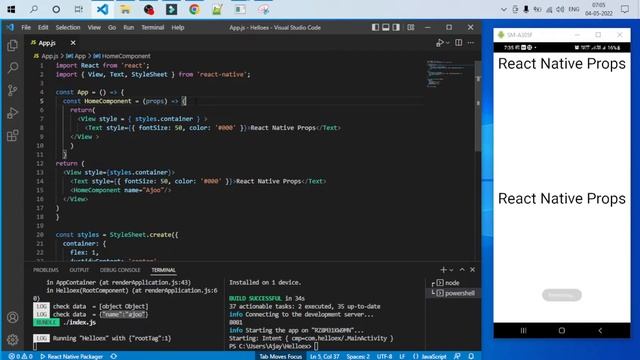Switch to the Terminal panel tab
Screen dimensions: 640x360
point(163,270)
